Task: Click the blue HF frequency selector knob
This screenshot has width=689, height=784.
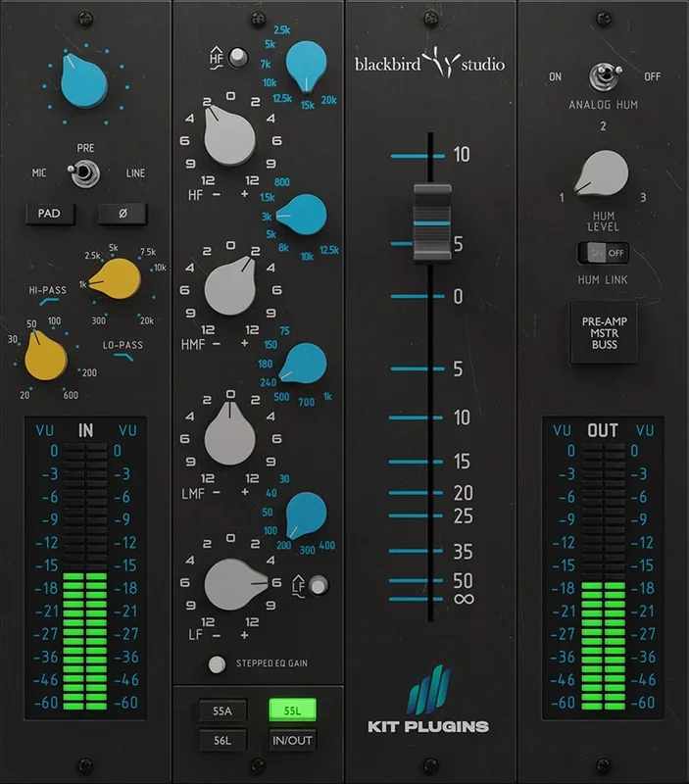Action: [306, 66]
